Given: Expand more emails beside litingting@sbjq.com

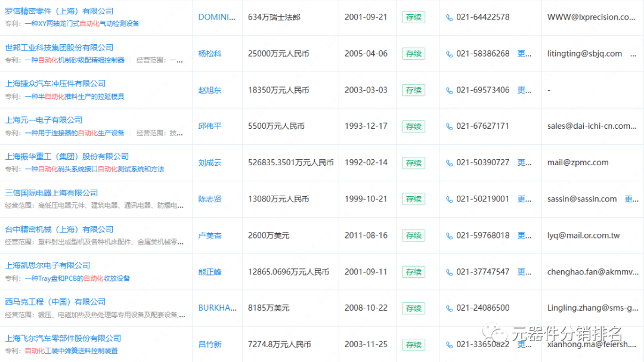Looking at the screenshot, I should tap(633, 54).
